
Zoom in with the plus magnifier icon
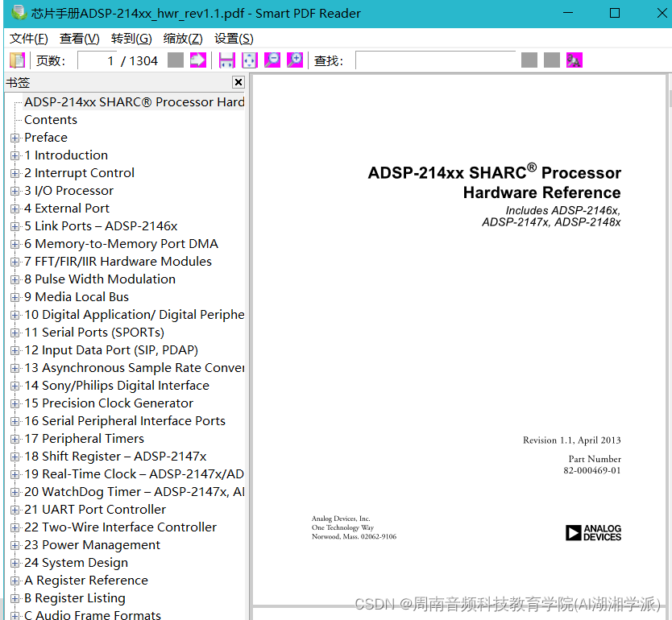click(295, 60)
